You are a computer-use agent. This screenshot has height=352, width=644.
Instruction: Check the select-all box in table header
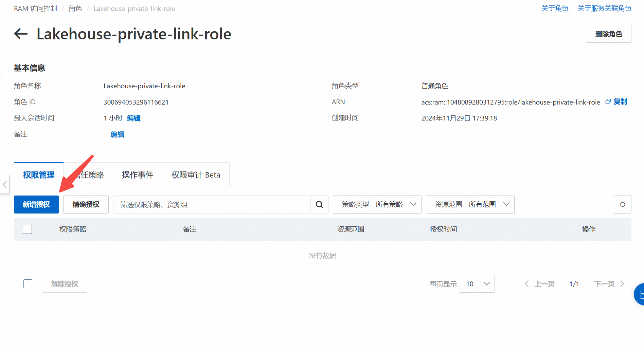(28, 229)
